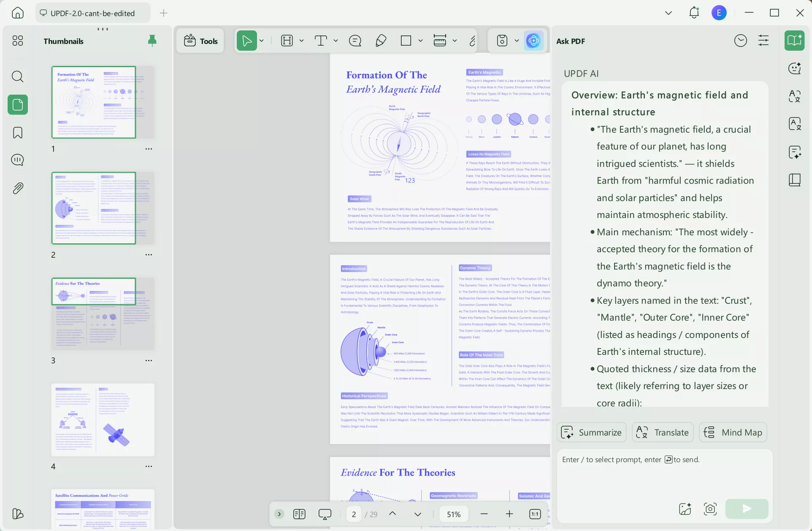Expand the rectangle shape dropdown arrow
The image size is (812, 531).
point(420,41)
